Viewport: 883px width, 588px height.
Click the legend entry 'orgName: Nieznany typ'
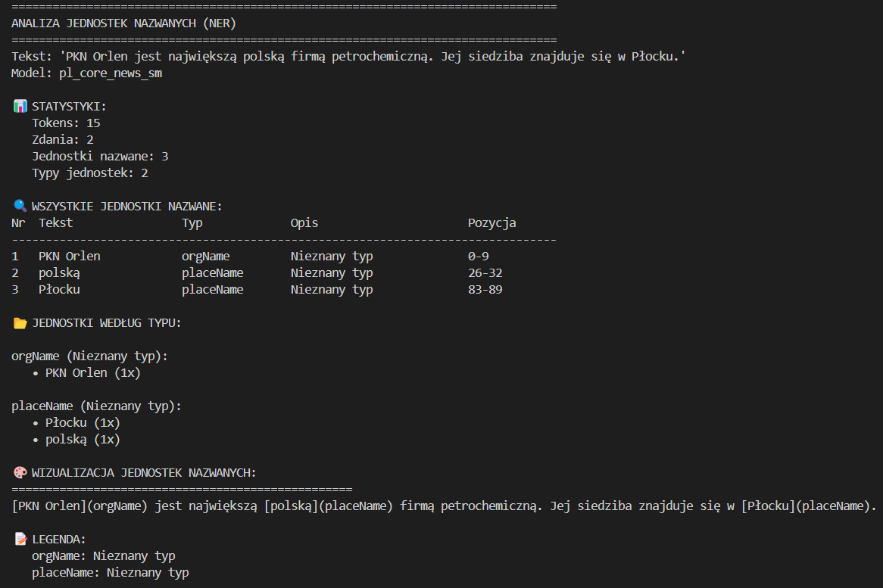click(x=103, y=556)
